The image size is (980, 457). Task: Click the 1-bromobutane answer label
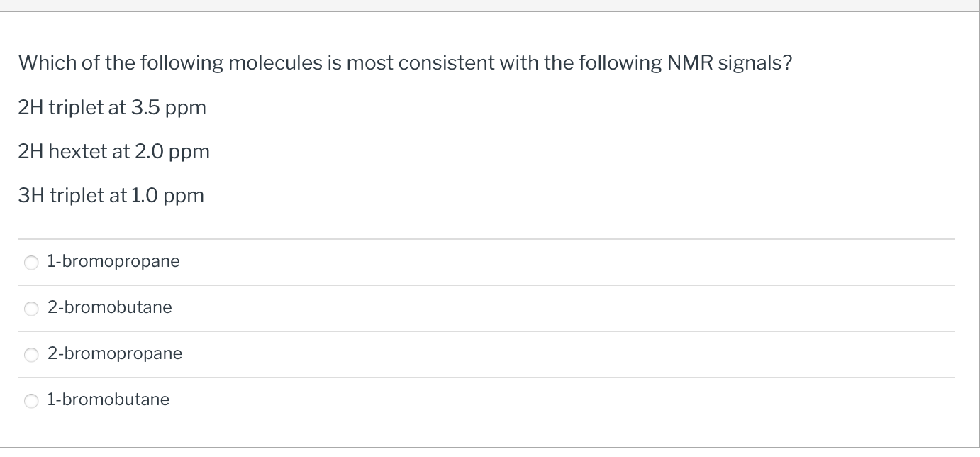(x=108, y=400)
